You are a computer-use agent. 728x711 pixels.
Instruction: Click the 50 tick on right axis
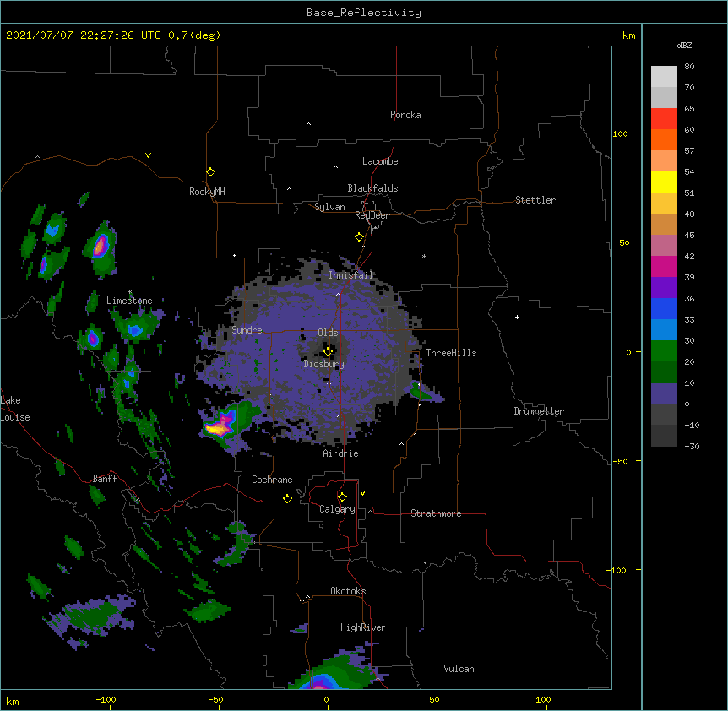(x=624, y=242)
